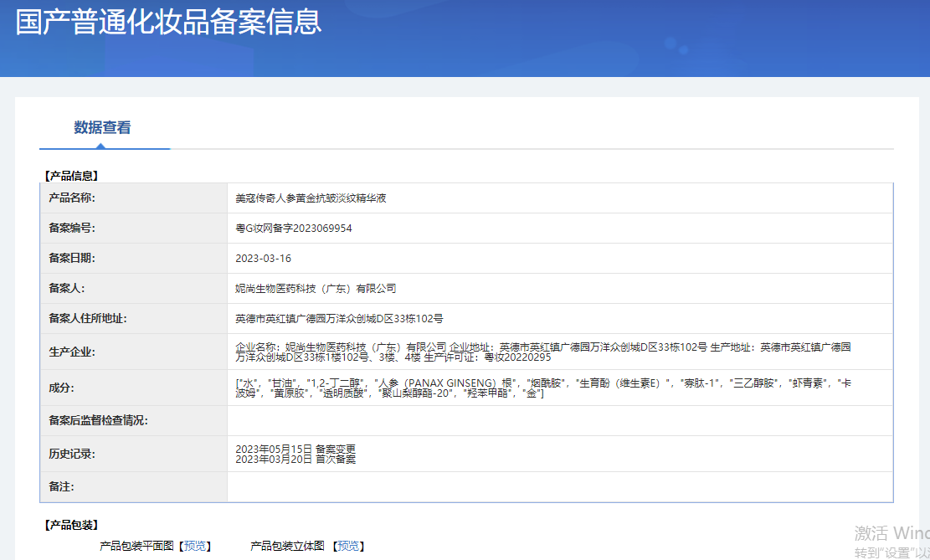Click the 备案后监督检查情况 row label
The height and width of the screenshot is (560, 930).
pos(99,420)
